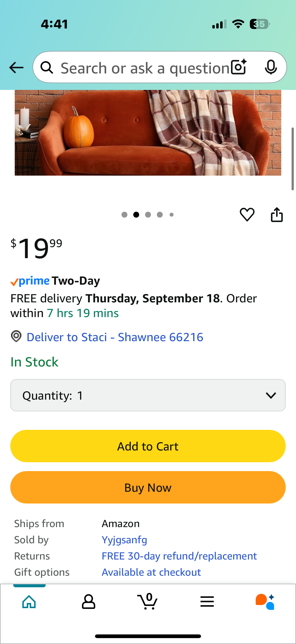296x644 pixels.
Task: Add item to wish list heart icon
Action: pos(247,214)
